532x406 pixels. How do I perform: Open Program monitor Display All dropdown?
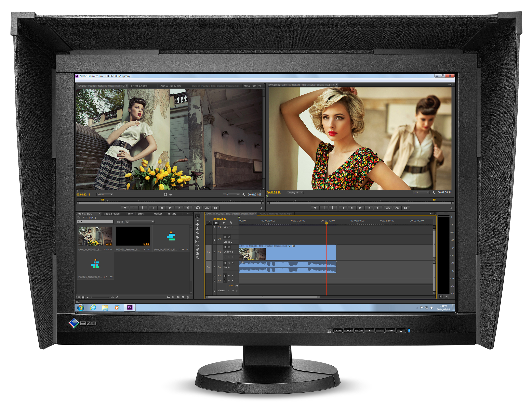295,193
